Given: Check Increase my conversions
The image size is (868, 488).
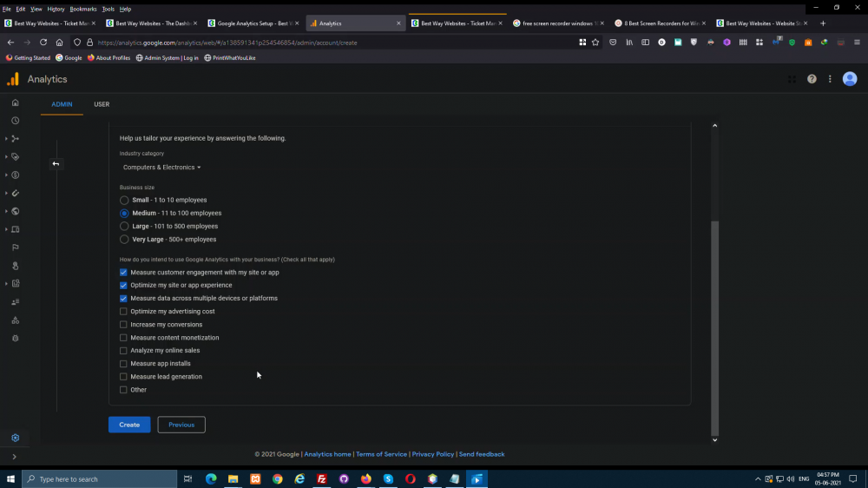Looking at the screenshot, I should [123, 325].
